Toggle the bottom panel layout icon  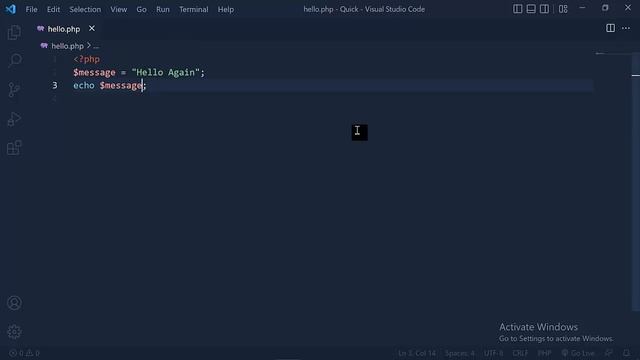click(x=531, y=9)
